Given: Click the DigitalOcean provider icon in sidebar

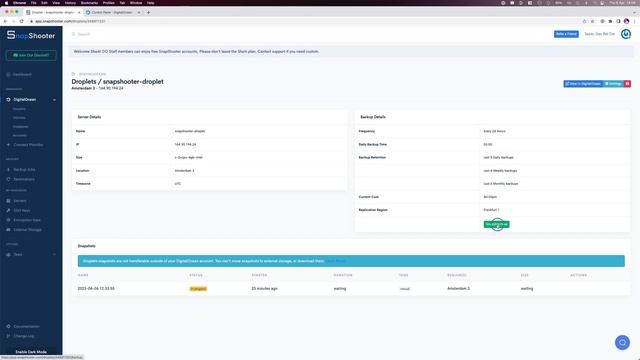Looking at the screenshot, I should pos(8,100).
